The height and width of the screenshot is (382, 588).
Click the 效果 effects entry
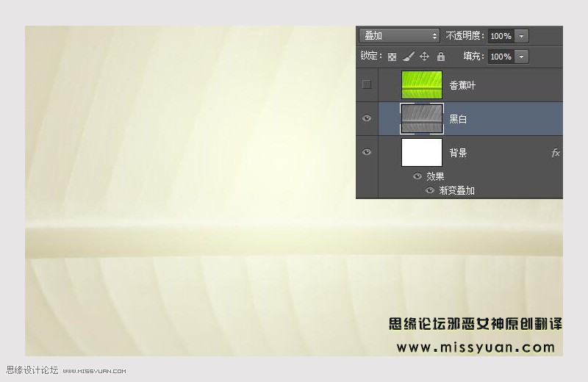click(435, 176)
